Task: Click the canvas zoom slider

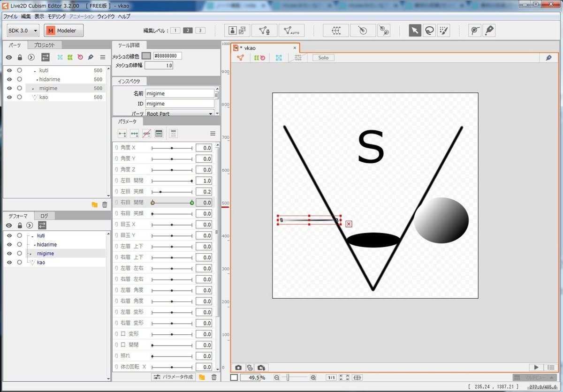Action: click(x=295, y=377)
